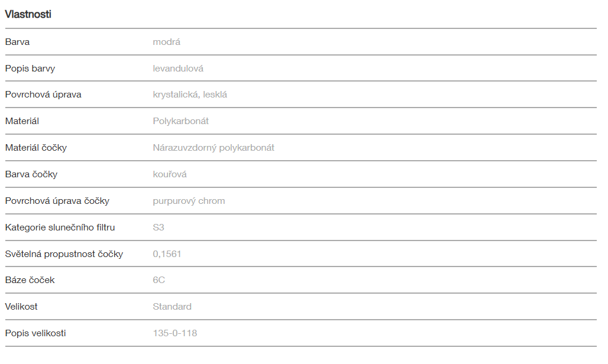The width and height of the screenshot is (608, 364).
Task: Click the Barva čočky label
Action: click(x=31, y=174)
